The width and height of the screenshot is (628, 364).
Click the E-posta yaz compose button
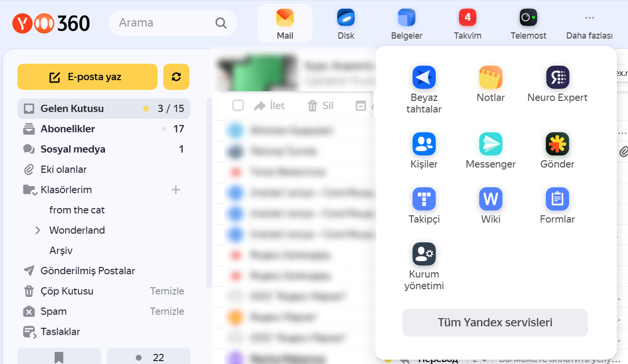pos(87,77)
